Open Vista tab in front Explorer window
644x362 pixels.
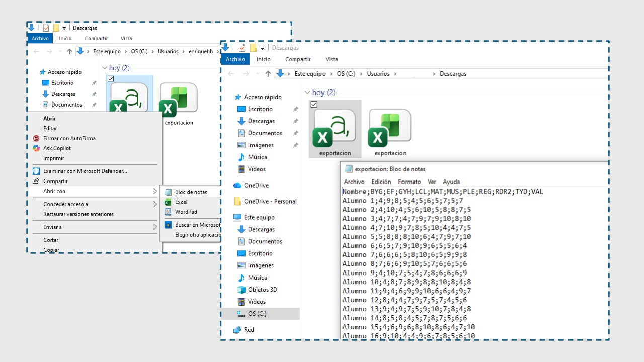(x=332, y=59)
